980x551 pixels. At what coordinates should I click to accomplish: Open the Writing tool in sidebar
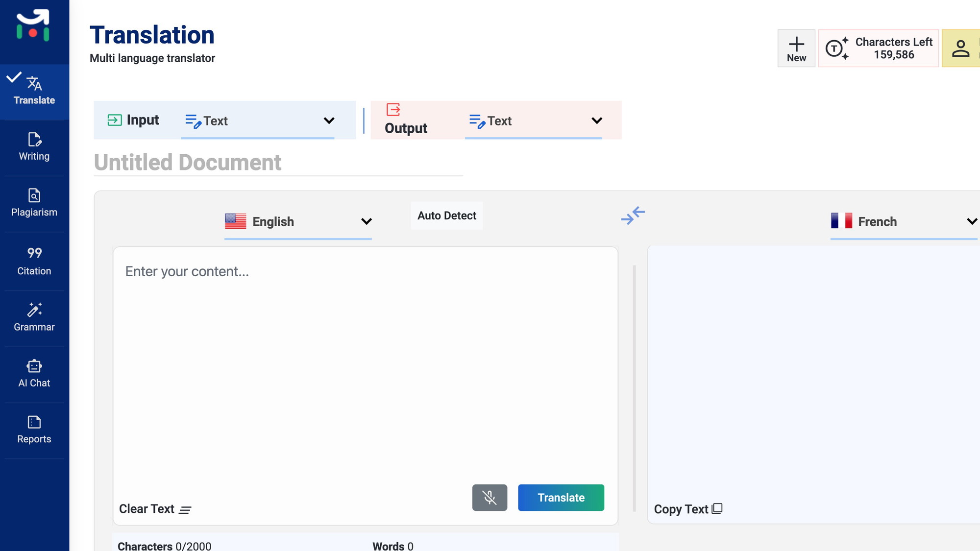tap(34, 147)
